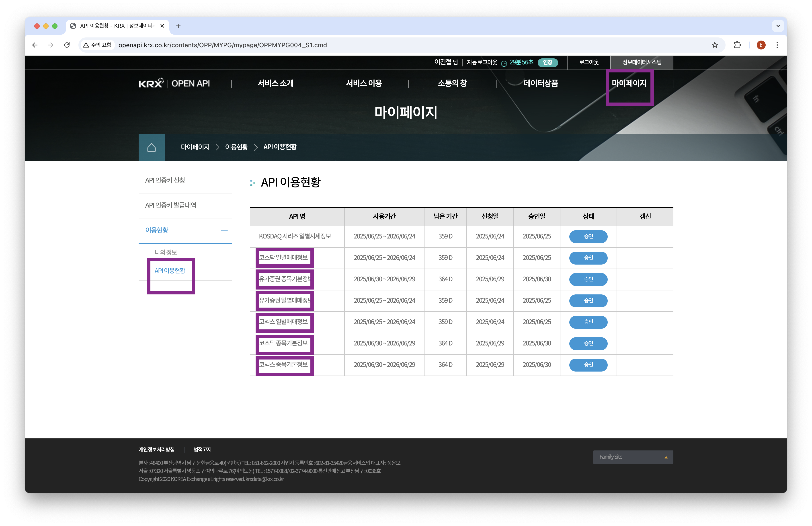Screen dimensions: 812x526
Task: Bookmark this page with the star icon
Action: [715, 45]
